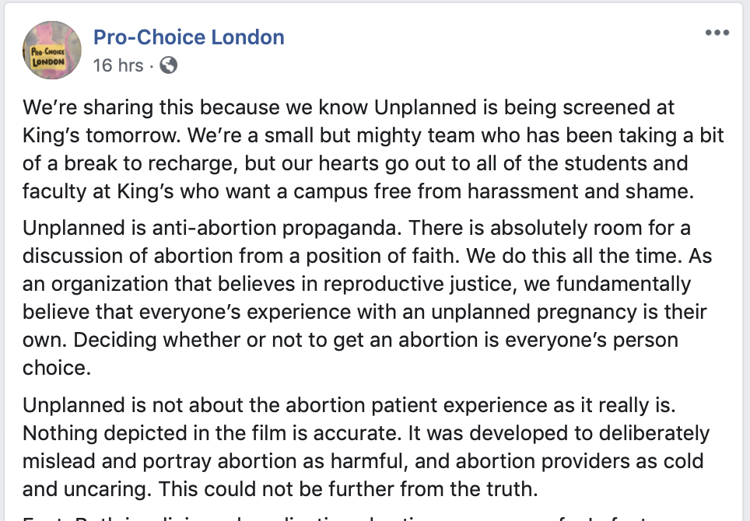750x521 pixels.
Task: Open the post's "16 hrs" timestamp
Action: [x=118, y=65]
